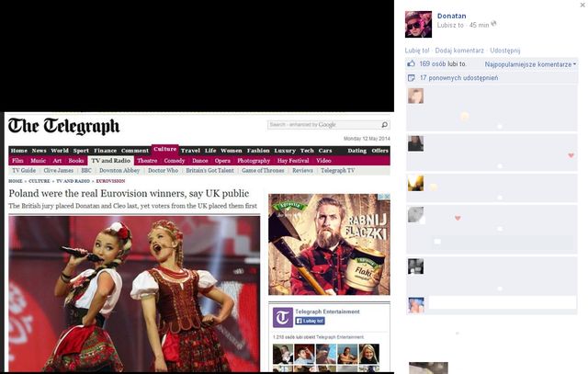Open the Telegraph TV link
Screen dimensions: 588x374
point(337,170)
